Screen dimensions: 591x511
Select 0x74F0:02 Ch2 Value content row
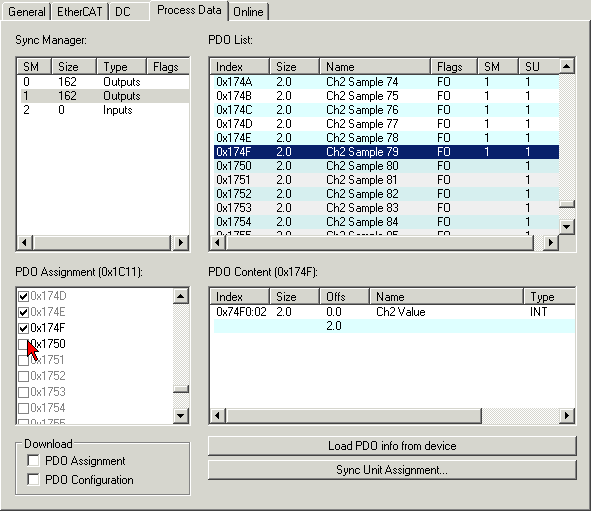pyautogui.click(x=394, y=312)
